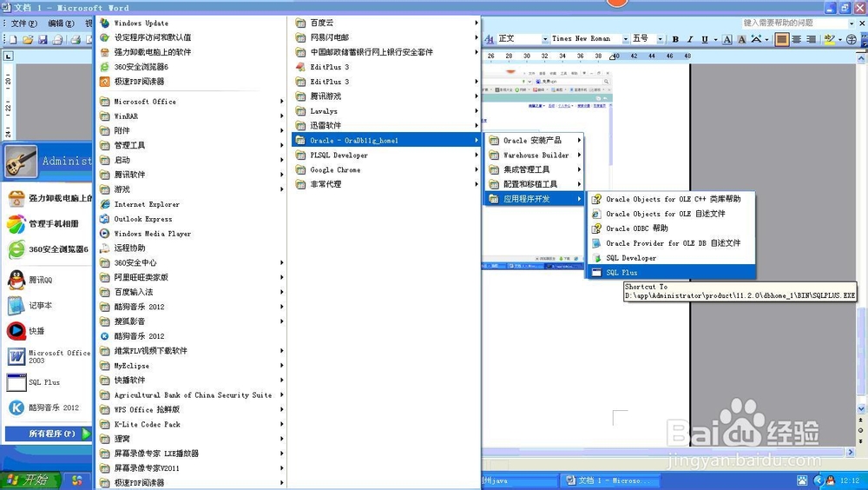
Task: Expand the 应用程序开发 submenu arrow
Action: (x=579, y=199)
